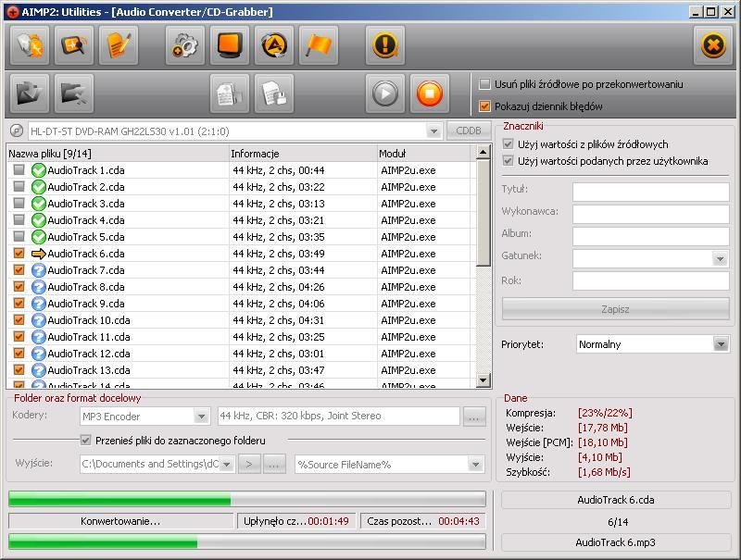The width and height of the screenshot is (741, 560).
Task: Open the audio library utility icon
Action: coord(30,45)
